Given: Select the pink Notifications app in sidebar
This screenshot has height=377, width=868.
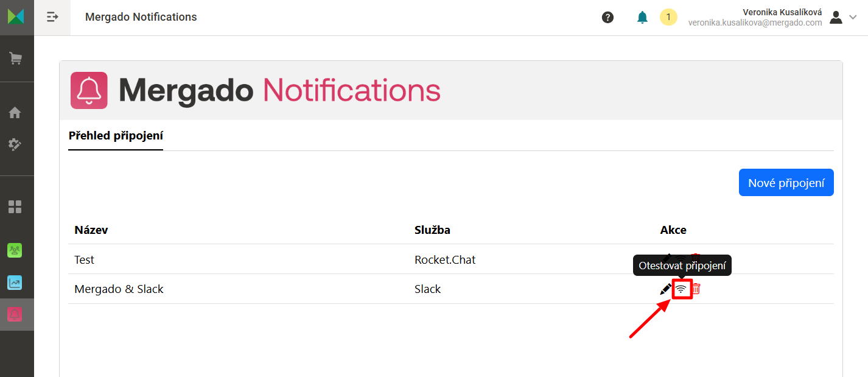Looking at the screenshot, I should (15, 314).
